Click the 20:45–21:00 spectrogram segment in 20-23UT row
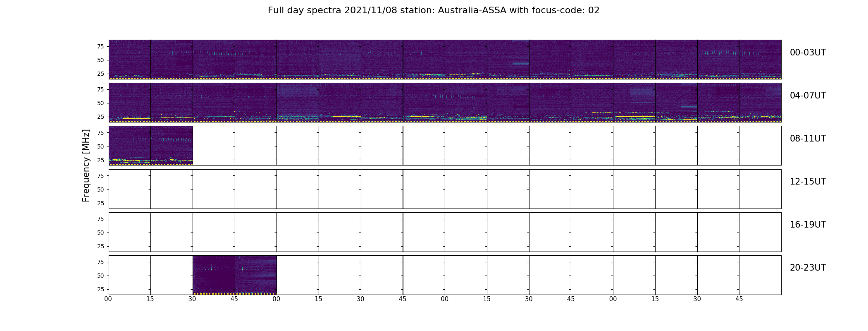The height and width of the screenshot is (331, 868). click(256, 275)
